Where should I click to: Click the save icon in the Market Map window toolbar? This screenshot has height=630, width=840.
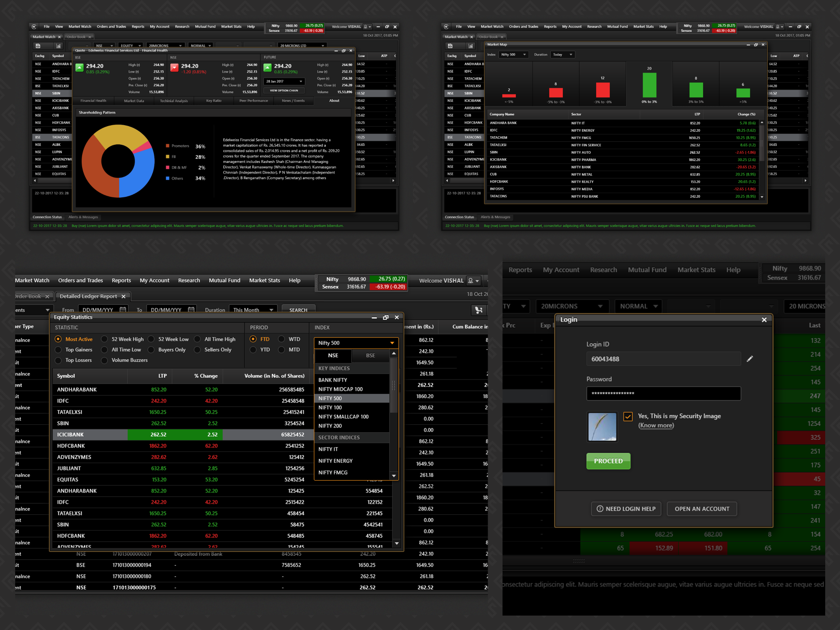[x=450, y=46]
